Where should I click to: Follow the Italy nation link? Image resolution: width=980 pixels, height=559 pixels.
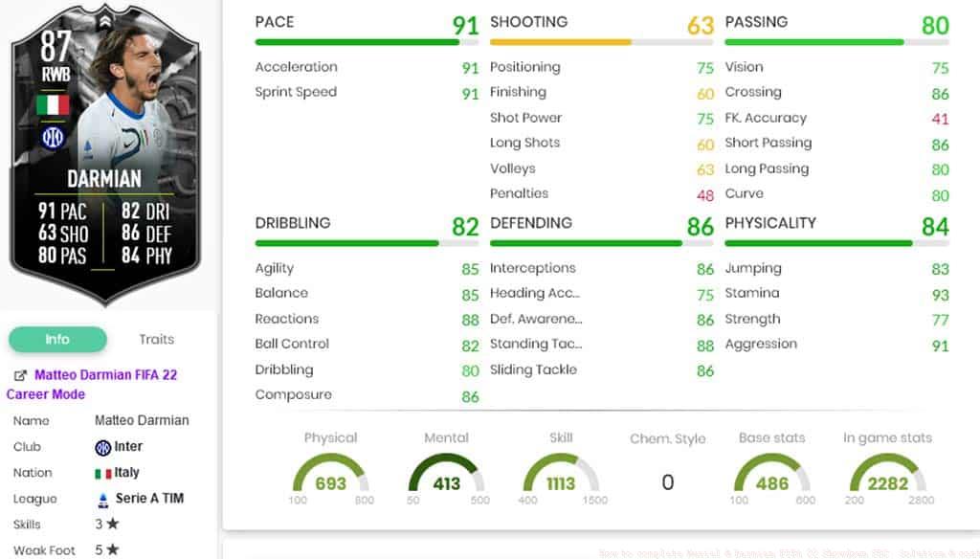[127, 473]
